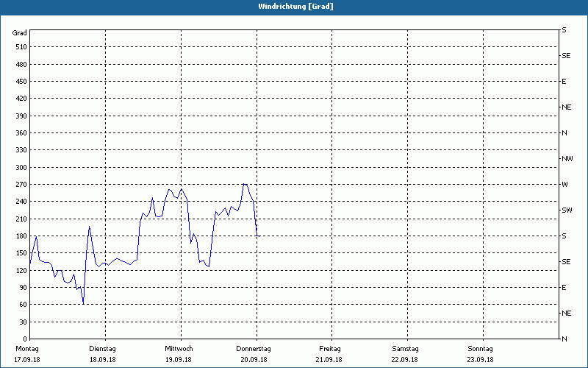Screen dimensions: 588x368
Task: Pick the 330 degree axis tick label
Action: [21, 150]
